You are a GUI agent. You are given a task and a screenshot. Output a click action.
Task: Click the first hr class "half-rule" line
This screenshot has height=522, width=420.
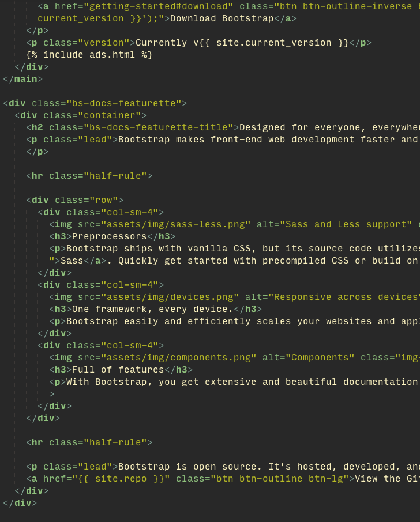pos(89,176)
